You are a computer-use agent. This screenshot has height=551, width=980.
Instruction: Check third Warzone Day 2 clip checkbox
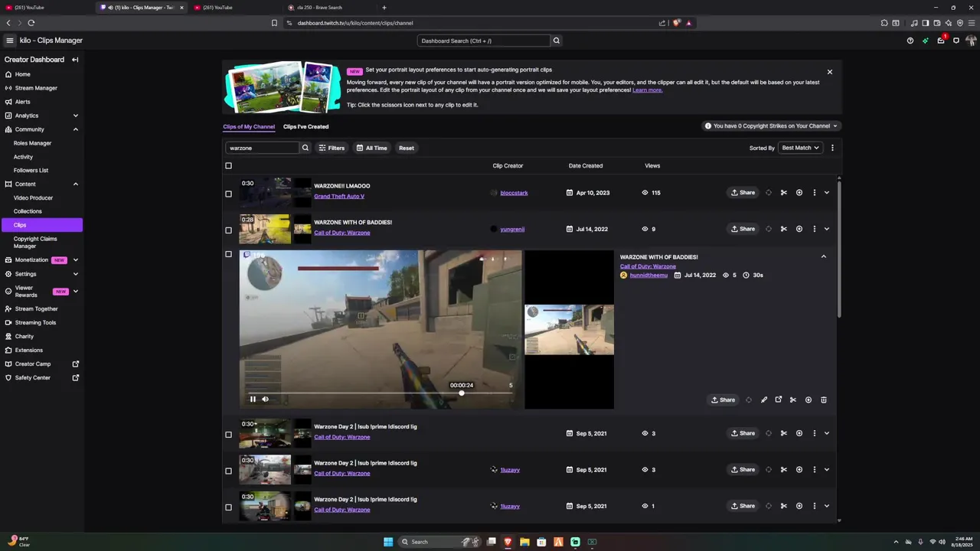tap(228, 507)
